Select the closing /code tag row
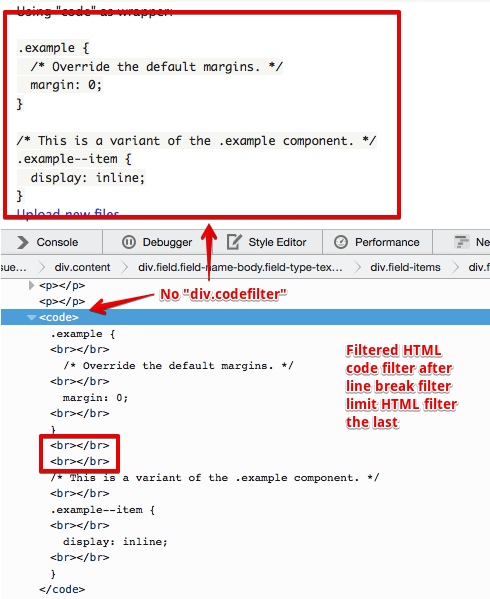 (x=62, y=589)
